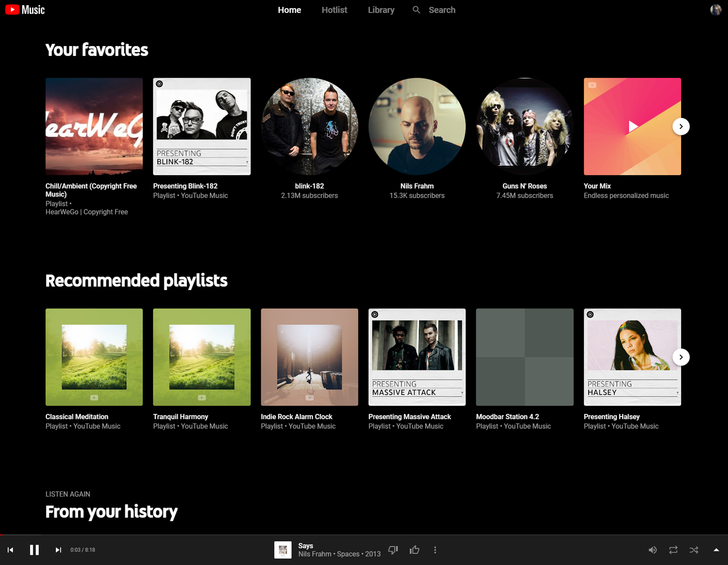
Task: Pause the current song
Action: point(35,550)
